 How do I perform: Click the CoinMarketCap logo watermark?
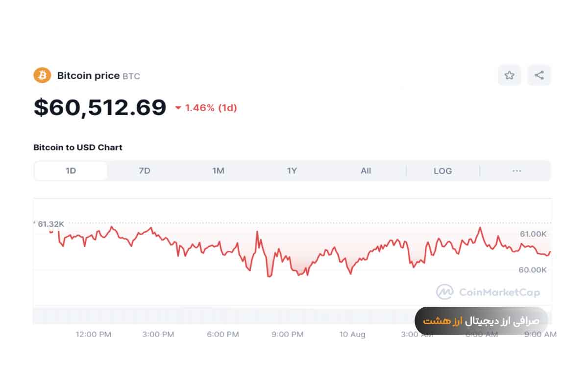tap(488, 293)
